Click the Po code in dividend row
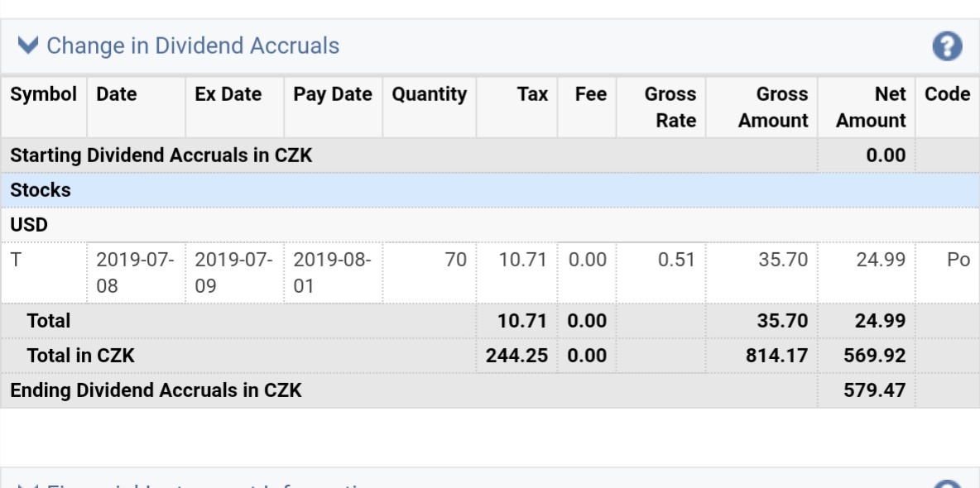980x488 pixels. click(x=958, y=260)
